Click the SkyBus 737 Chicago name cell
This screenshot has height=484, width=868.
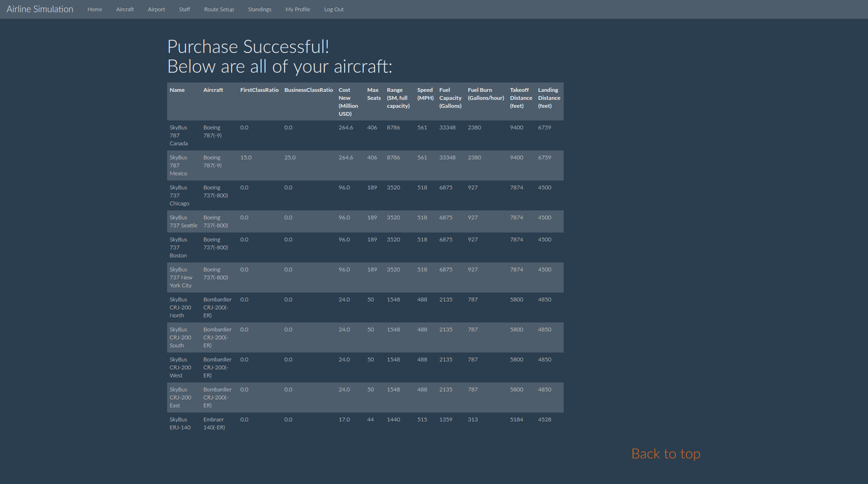179,195
